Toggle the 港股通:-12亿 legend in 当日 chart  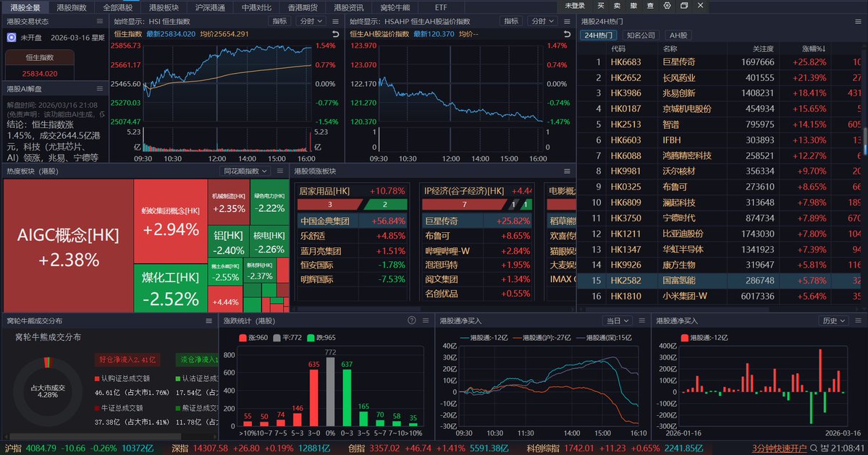click(x=484, y=338)
